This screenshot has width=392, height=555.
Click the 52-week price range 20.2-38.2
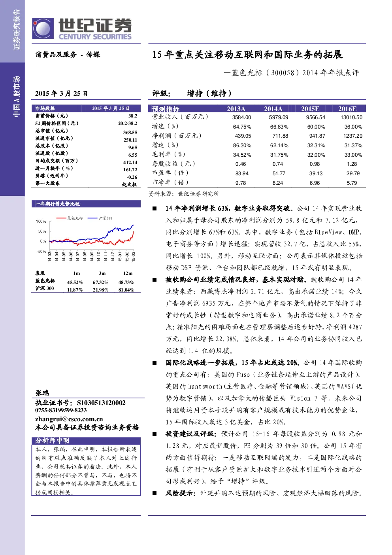[128, 123]
